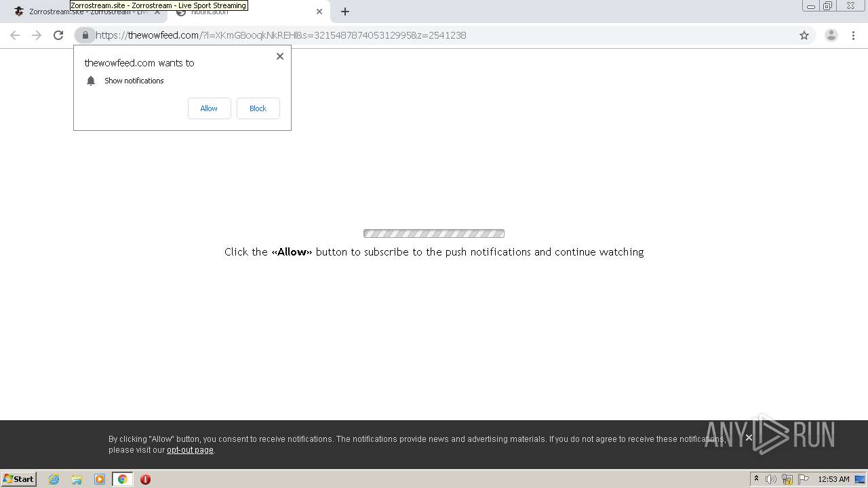Show hidden system tray icons
This screenshot has height=488, width=868.
[x=757, y=479]
